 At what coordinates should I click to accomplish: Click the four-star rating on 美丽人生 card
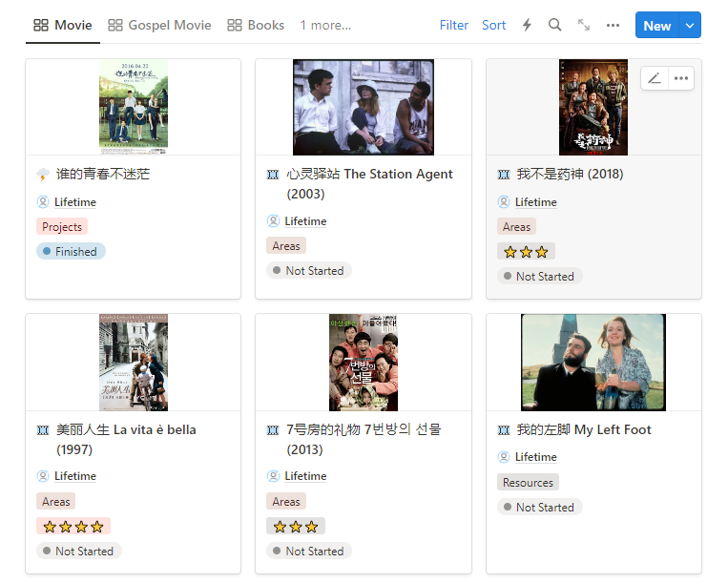click(x=73, y=527)
